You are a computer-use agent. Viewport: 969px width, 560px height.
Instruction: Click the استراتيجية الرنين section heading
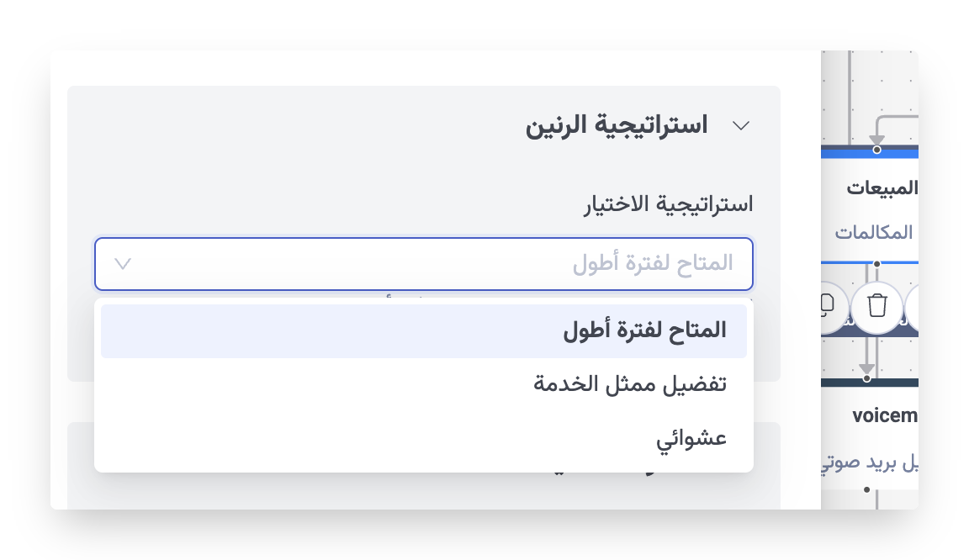pos(617,126)
